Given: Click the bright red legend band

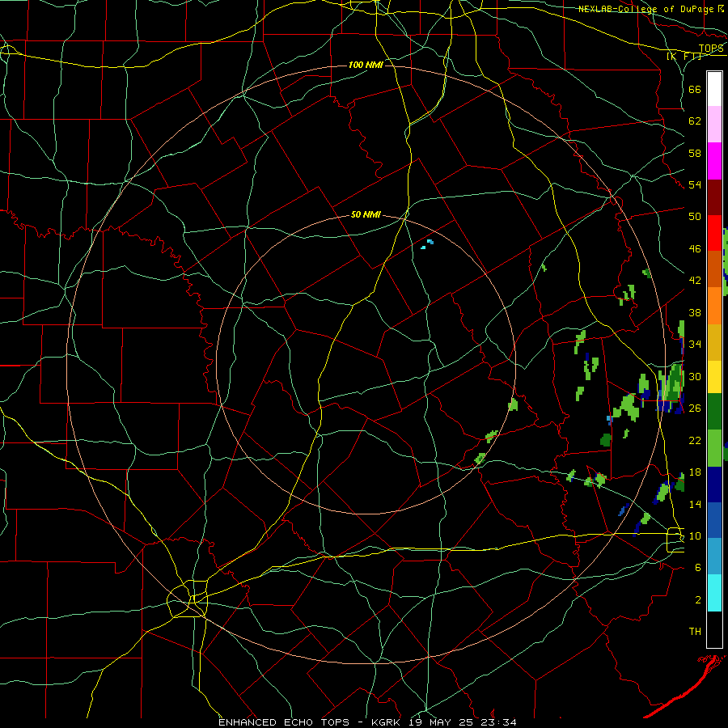Looking at the screenshot, I should click(x=714, y=233).
